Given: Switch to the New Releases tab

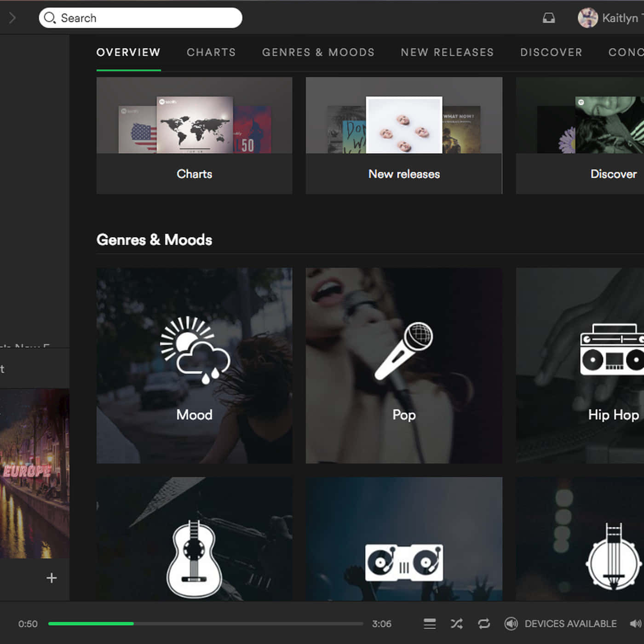Looking at the screenshot, I should click(447, 52).
